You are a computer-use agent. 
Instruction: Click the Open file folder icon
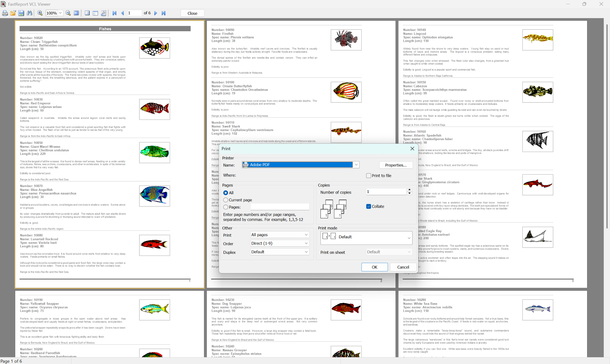click(13, 13)
